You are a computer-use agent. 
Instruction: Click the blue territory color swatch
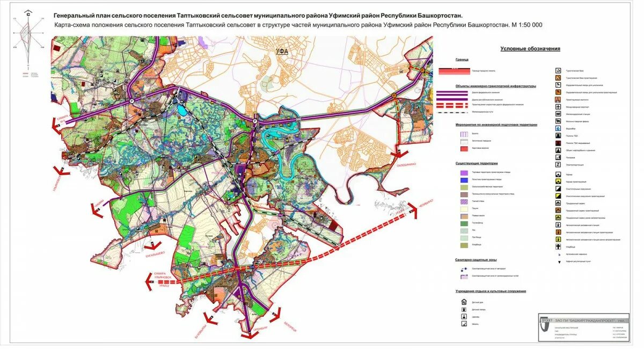click(x=464, y=180)
